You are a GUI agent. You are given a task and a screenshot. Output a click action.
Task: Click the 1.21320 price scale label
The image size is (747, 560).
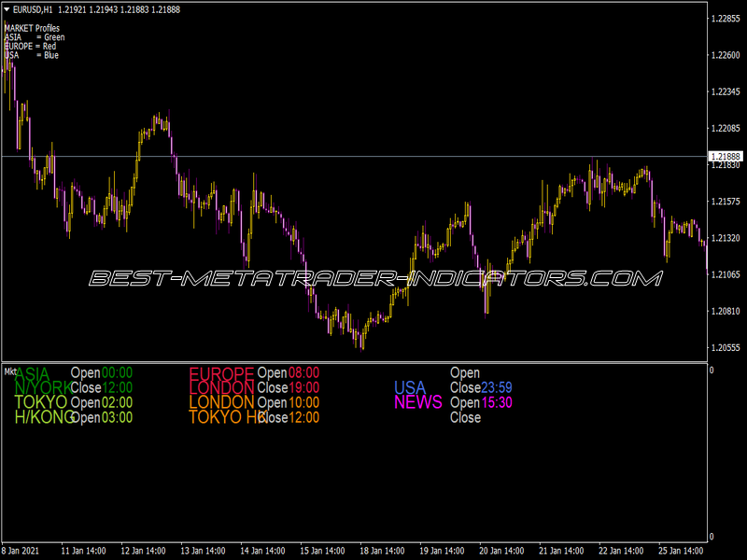[x=726, y=238]
